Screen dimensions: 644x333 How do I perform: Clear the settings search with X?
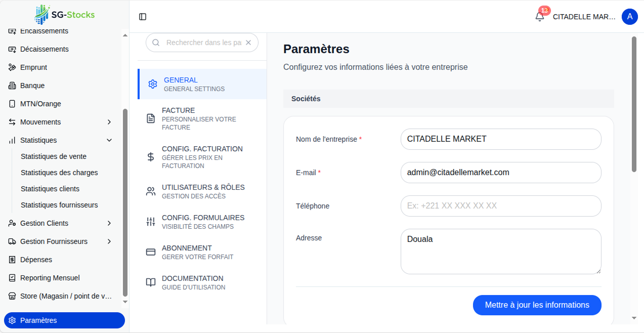click(x=248, y=43)
